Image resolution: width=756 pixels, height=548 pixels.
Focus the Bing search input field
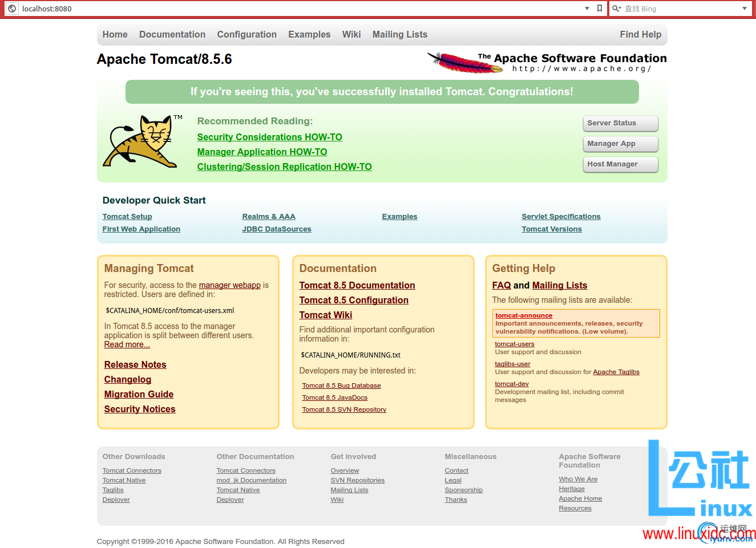[682, 9]
